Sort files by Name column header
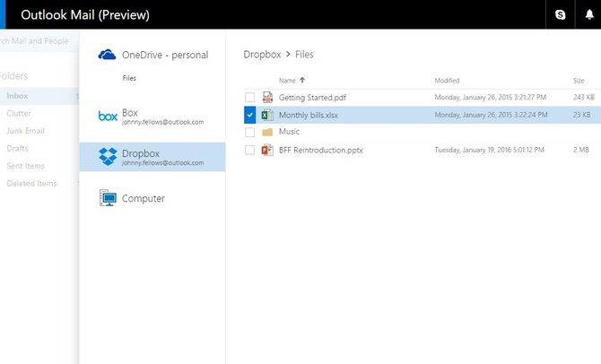This screenshot has height=364, width=601. pyautogui.click(x=287, y=81)
